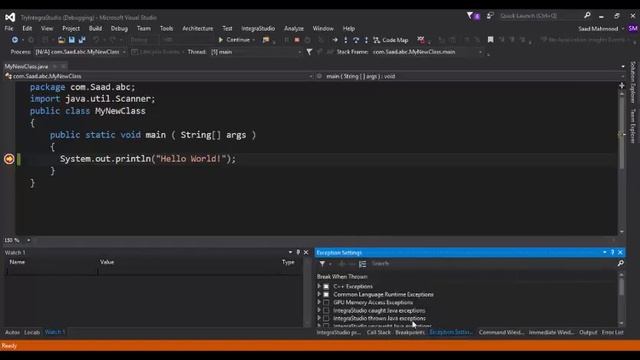The image size is (640, 360).
Task: Switch to the Breakpoints tab
Action: 410,332
